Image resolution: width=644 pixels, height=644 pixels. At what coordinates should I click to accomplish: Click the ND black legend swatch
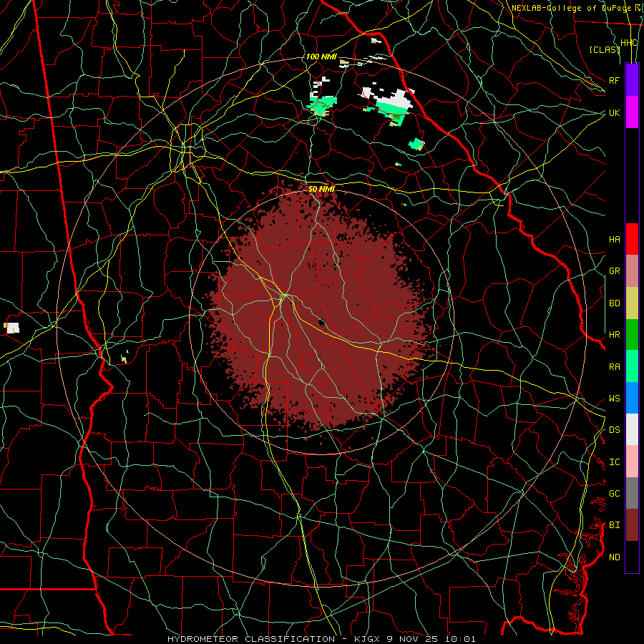tap(632, 557)
